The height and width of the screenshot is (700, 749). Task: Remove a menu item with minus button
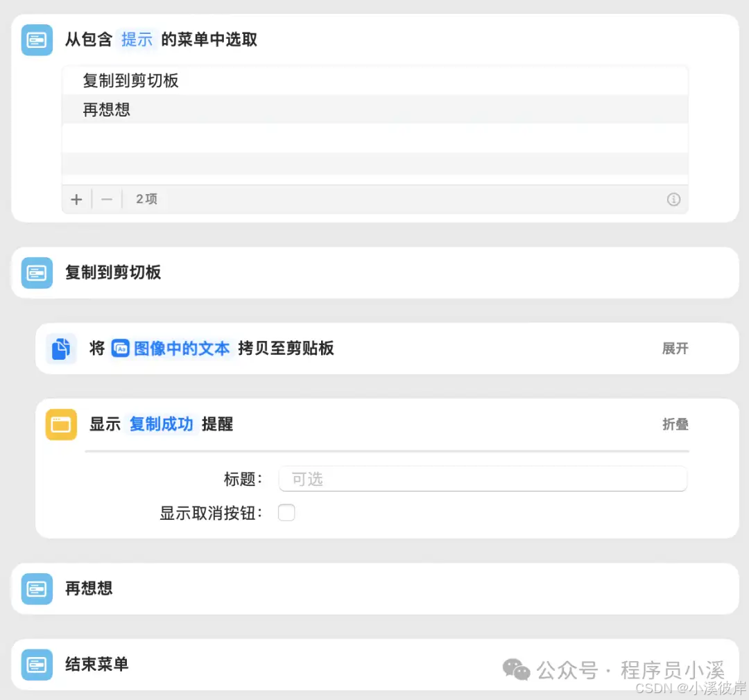[x=107, y=199]
